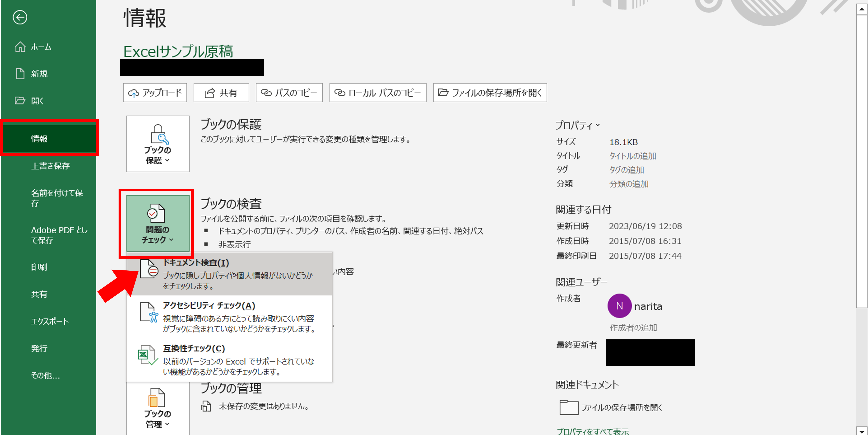
Task: Click the purple N author avatar
Action: [619, 306]
